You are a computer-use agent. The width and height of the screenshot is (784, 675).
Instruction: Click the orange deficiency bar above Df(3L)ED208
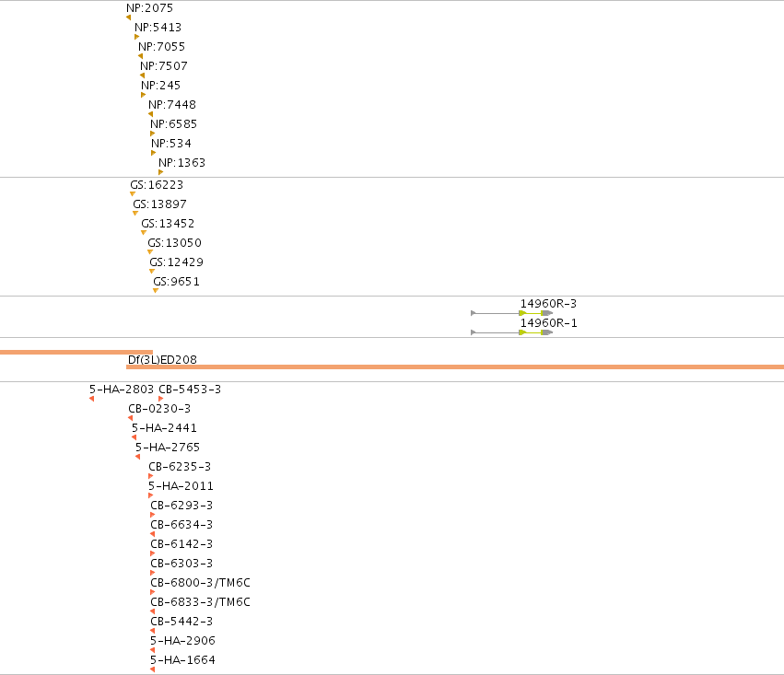point(76,353)
